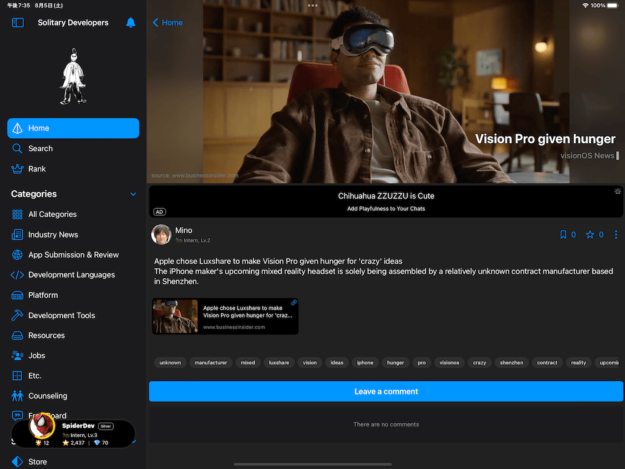Open the Jobs category

click(37, 355)
